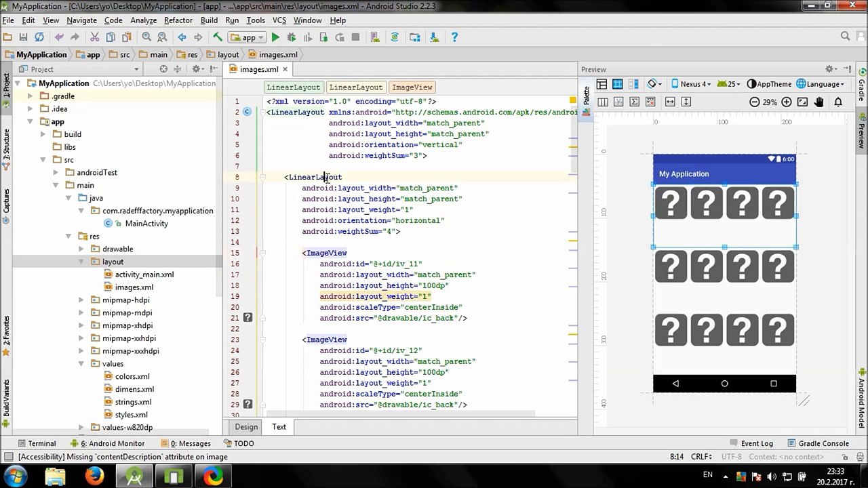Click the ImageView breadcrumb button
The width and height of the screenshot is (868, 488).
(x=412, y=87)
